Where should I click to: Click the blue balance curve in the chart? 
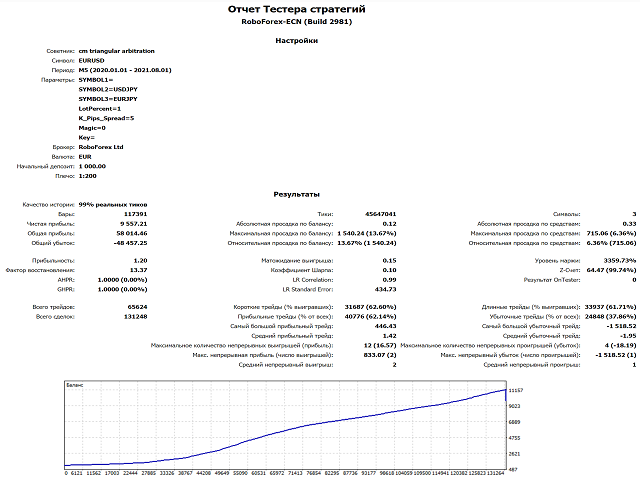pyautogui.click(x=286, y=431)
